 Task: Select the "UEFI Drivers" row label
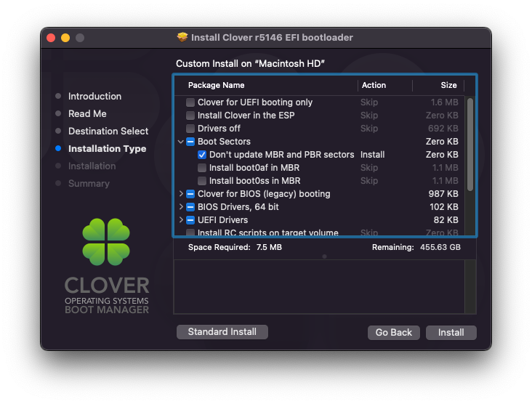click(222, 220)
